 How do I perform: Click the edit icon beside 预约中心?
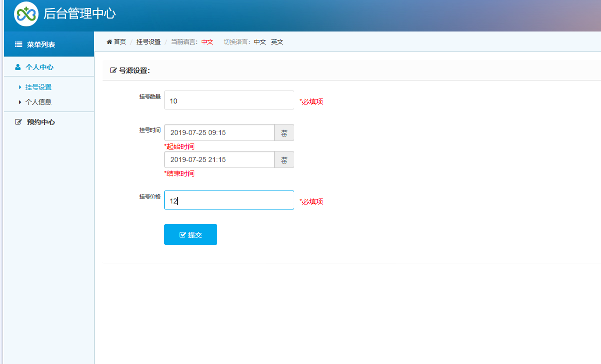tap(19, 122)
